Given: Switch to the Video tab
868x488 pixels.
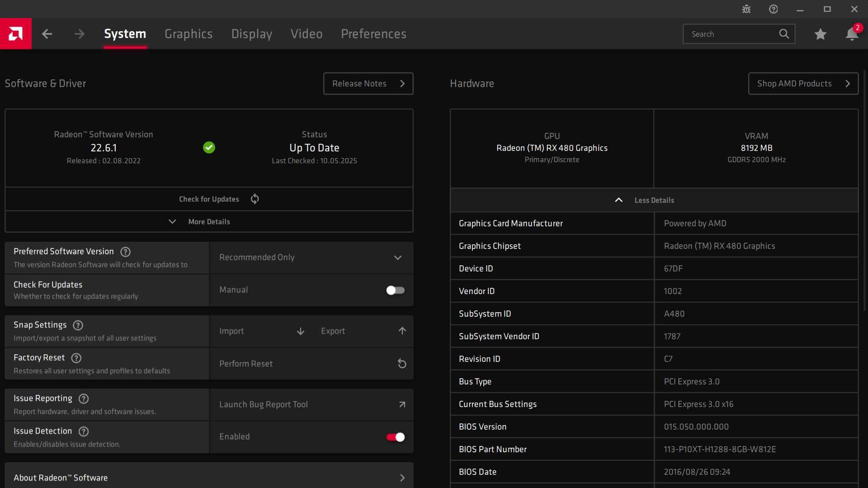Looking at the screenshot, I should point(307,34).
